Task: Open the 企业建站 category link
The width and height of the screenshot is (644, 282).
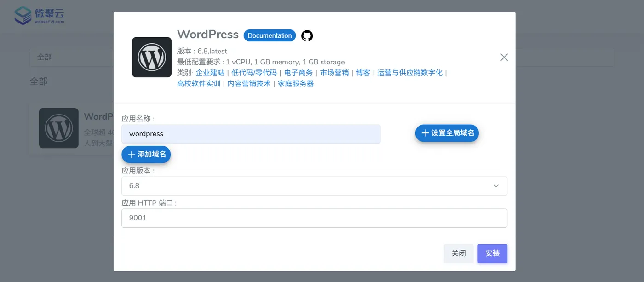Action: pyautogui.click(x=210, y=73)
